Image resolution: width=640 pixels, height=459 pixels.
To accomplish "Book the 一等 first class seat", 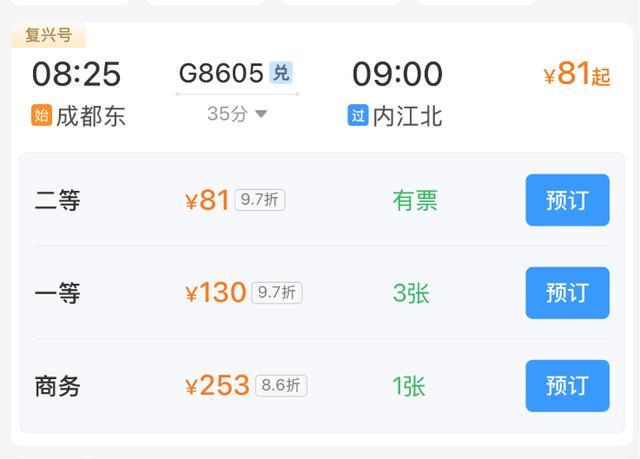I will click(x=567, y=293).
